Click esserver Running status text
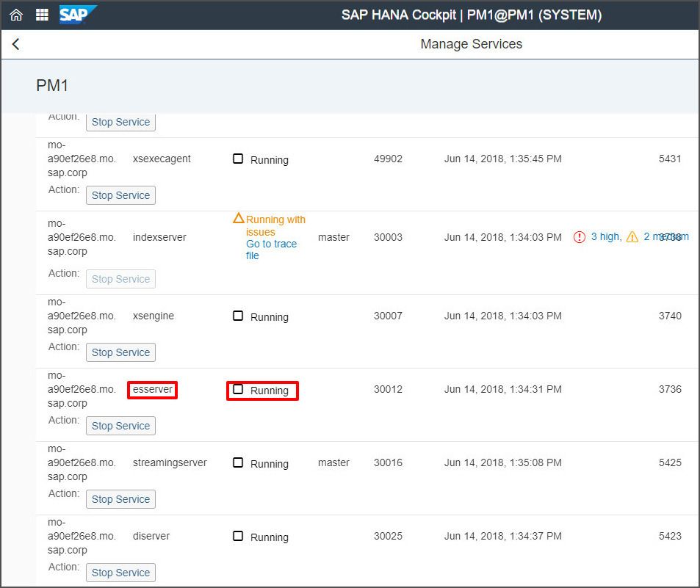Viewport: 700px width, 588px height. (269, 391)
